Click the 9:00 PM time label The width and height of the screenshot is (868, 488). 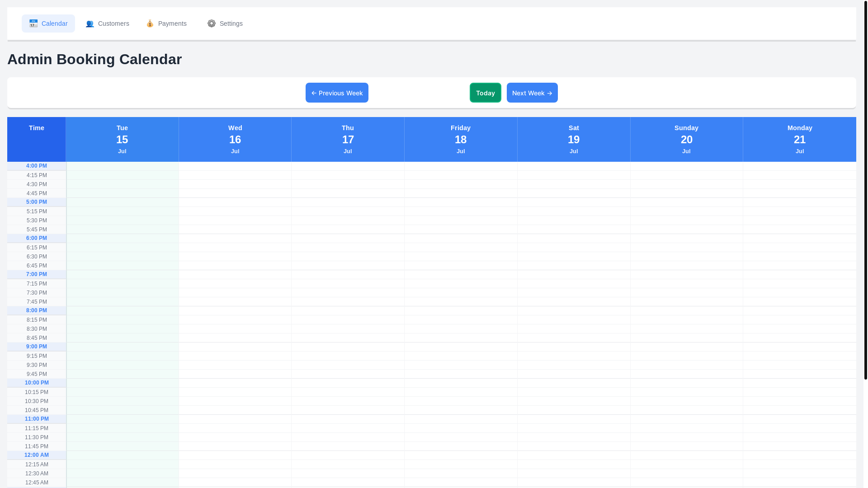tap(37, 347)
